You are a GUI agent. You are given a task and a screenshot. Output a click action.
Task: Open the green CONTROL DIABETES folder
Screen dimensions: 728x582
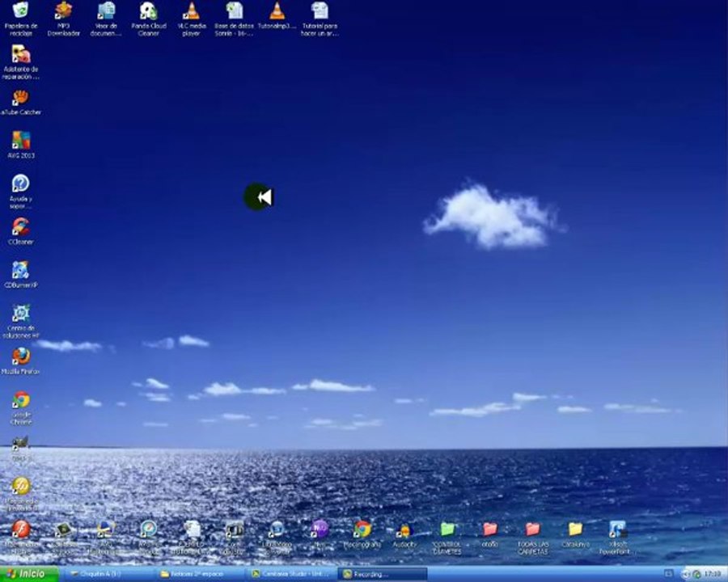[447, 538]
